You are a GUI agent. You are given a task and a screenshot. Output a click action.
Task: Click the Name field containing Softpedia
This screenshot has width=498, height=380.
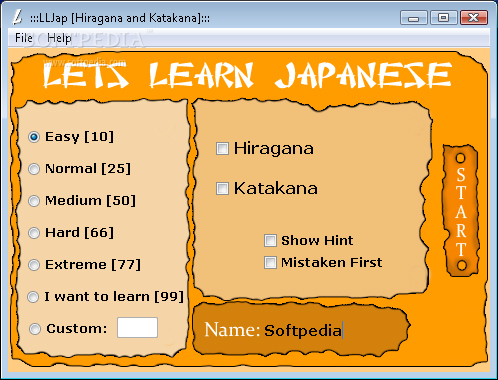[303, 331]
